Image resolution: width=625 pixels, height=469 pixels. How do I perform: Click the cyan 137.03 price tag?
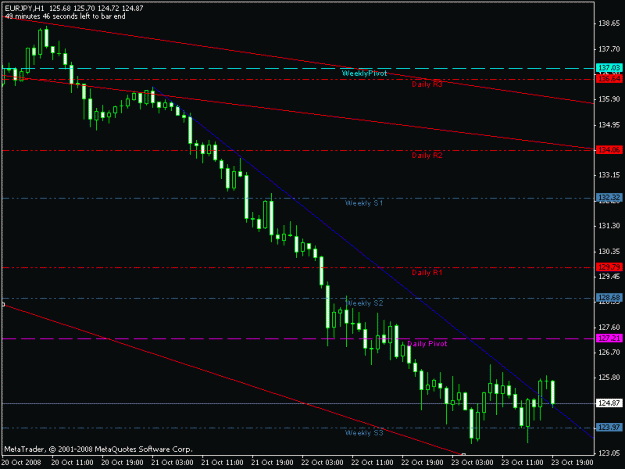pyautogui.click(x=609, y=68)
